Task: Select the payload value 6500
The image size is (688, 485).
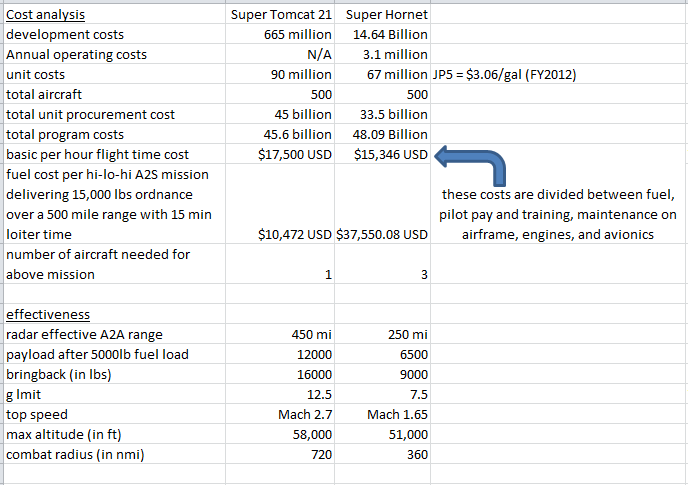Action: point(383,354)
